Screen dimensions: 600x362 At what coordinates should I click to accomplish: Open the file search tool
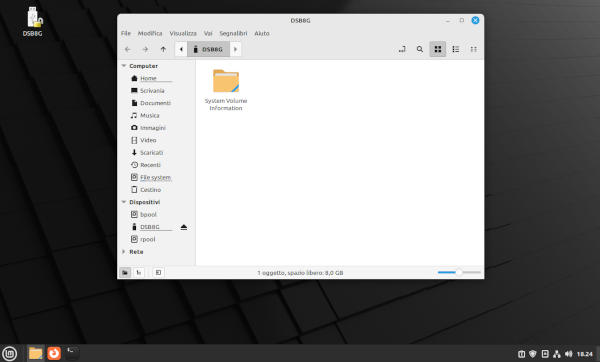coord(420,49)
